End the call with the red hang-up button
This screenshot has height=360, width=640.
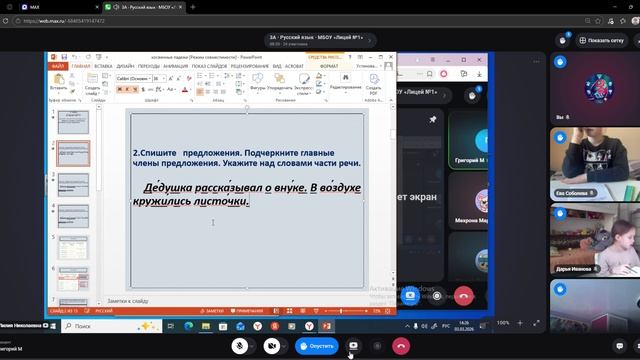401,346
